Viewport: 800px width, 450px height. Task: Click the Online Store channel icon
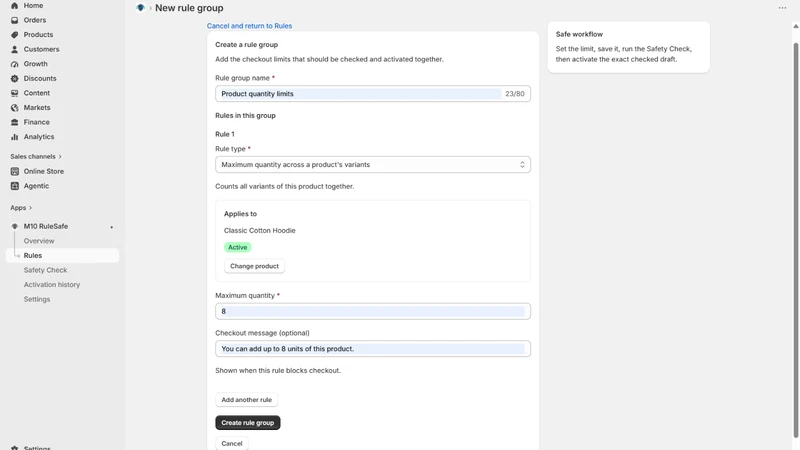point(14,171)
